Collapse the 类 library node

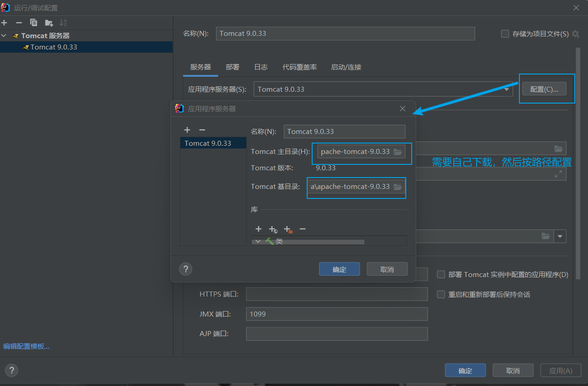(258, 241)
